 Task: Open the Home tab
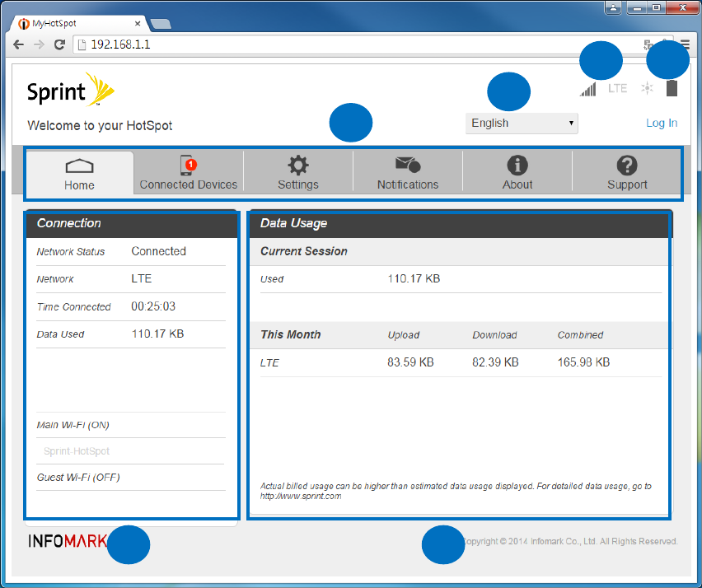(x=80, y=173)
